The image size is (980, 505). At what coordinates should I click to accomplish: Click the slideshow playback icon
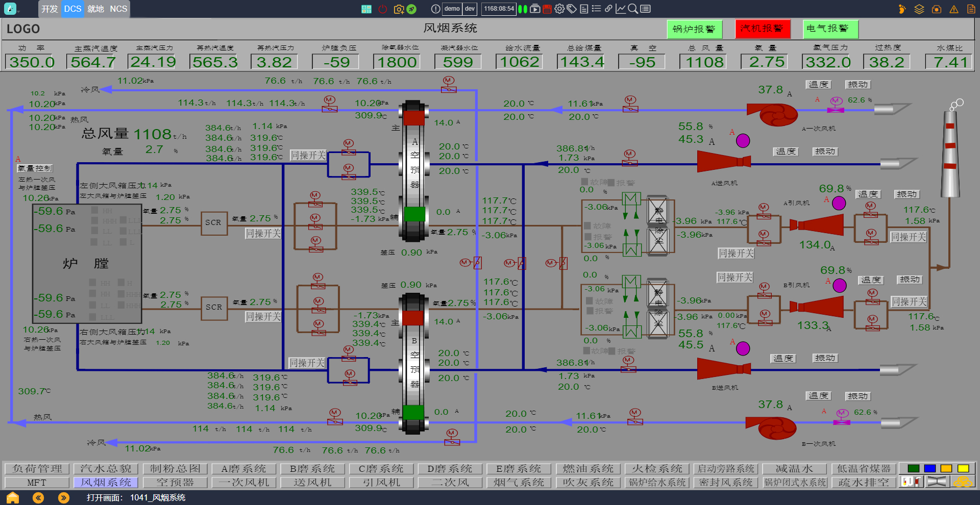(x=535, y=9)
